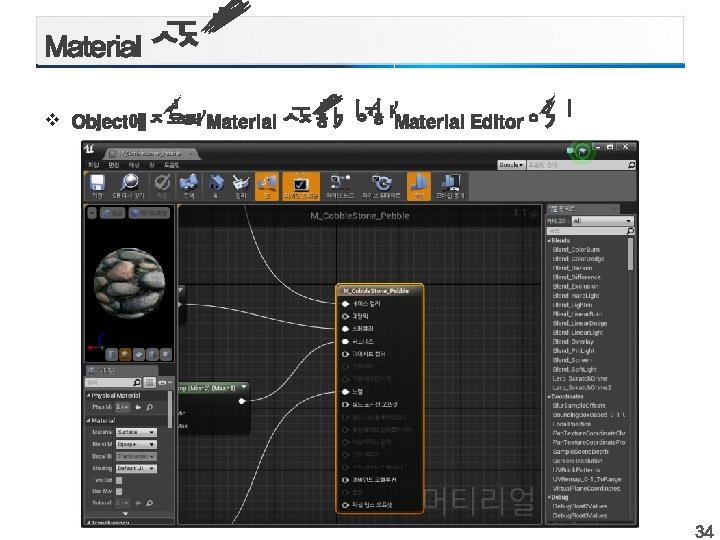Click the magnifier icon in the help search box
This screenshot has width=720, height=540.
631,165
